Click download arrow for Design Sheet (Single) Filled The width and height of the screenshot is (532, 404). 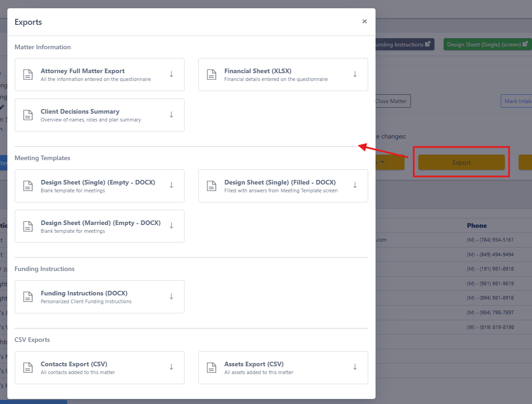coord(355,185)
